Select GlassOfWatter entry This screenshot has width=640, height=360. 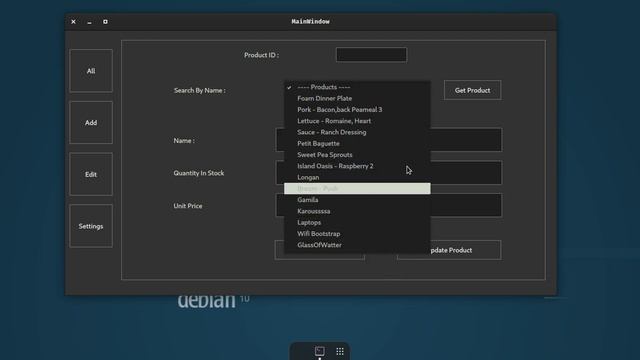coord(357,245)
